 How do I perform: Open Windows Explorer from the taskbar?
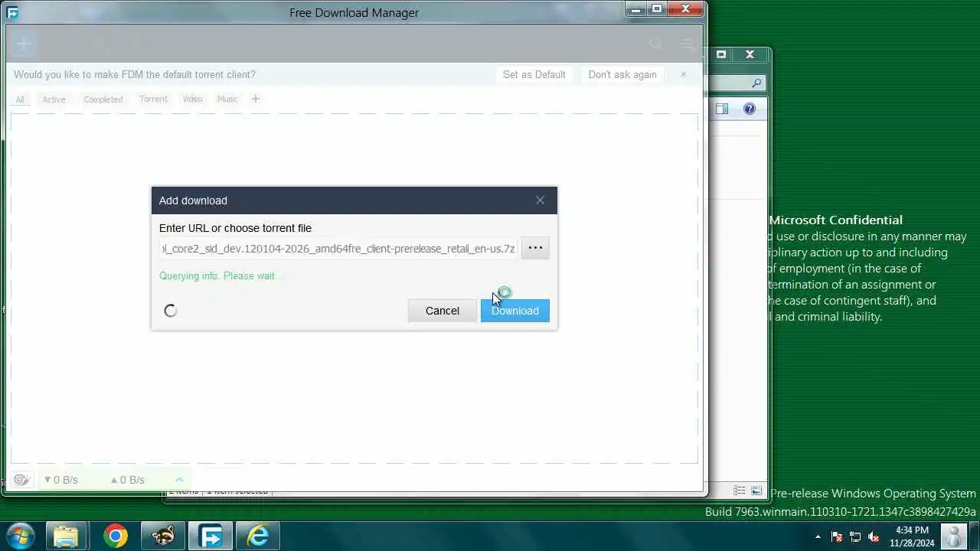(x=66, y=536)
